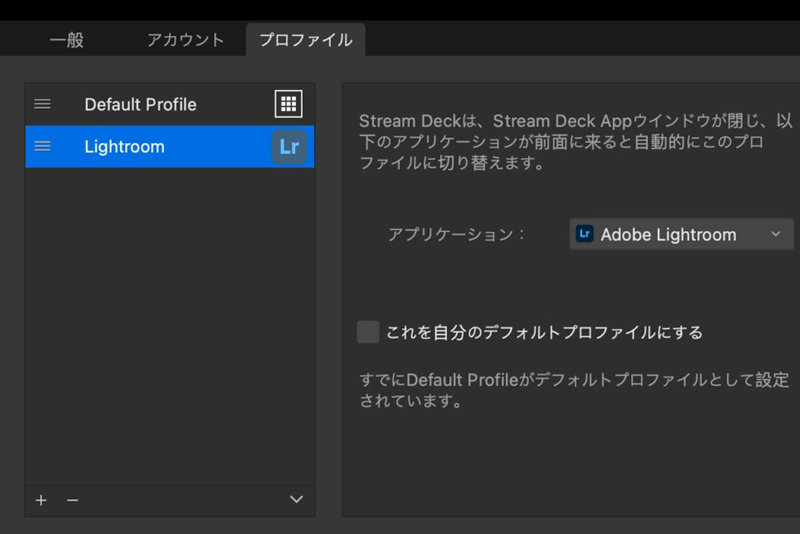Click the これを自分のデフォルトプロファイルにする label text
Screen dimensions: 800x534
[544, 332]
